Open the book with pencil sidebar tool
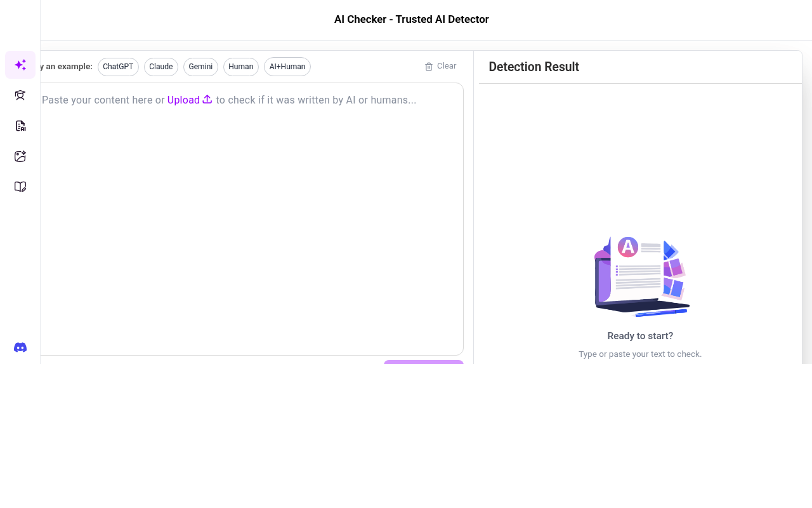 20,187
